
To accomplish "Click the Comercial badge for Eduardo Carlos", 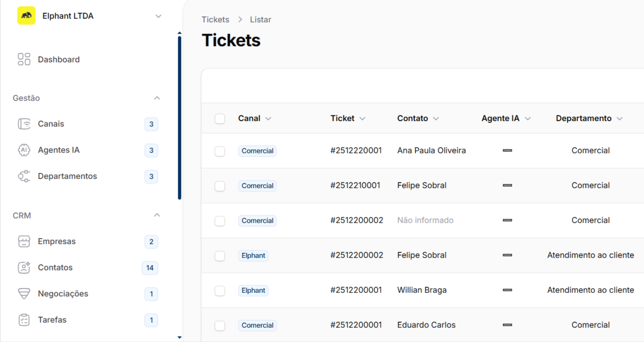I will point(257,325).
